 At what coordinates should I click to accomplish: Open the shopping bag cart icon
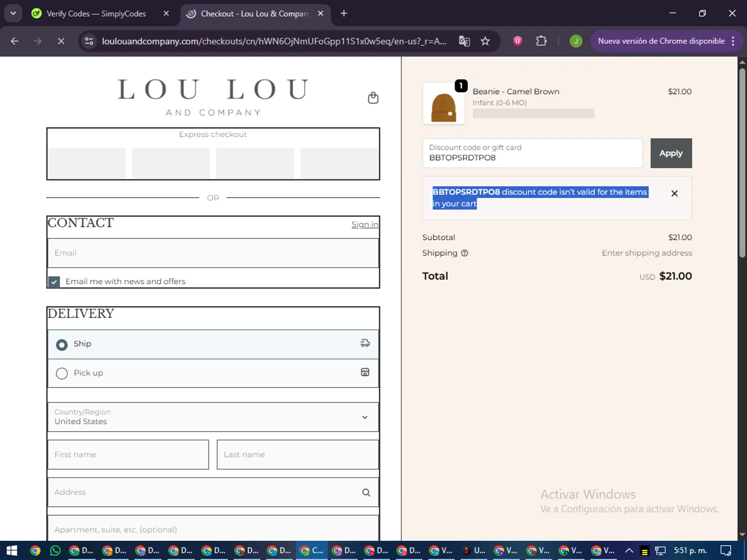pos(373,98)
